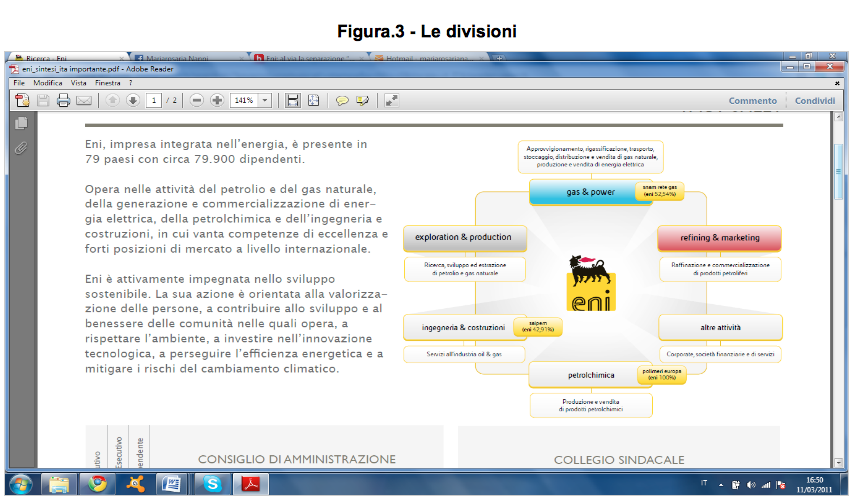Click the volume speaker tray icon

coord(751,485)
